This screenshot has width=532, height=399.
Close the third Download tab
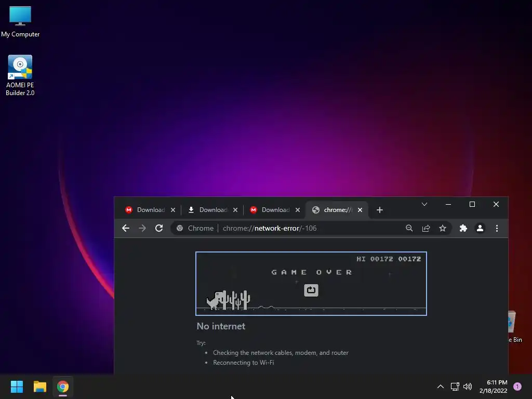(298, 210)
